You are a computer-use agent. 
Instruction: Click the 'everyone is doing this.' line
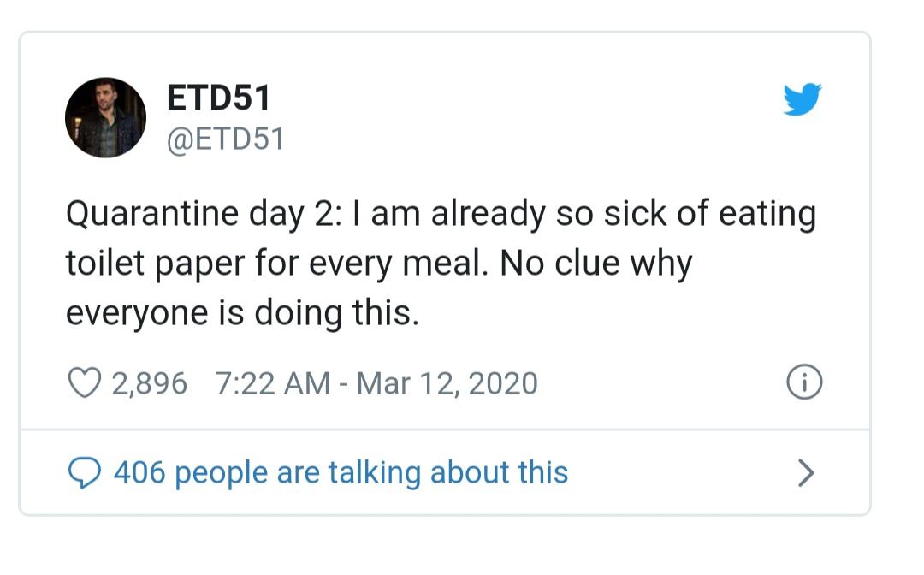(242, 313)
